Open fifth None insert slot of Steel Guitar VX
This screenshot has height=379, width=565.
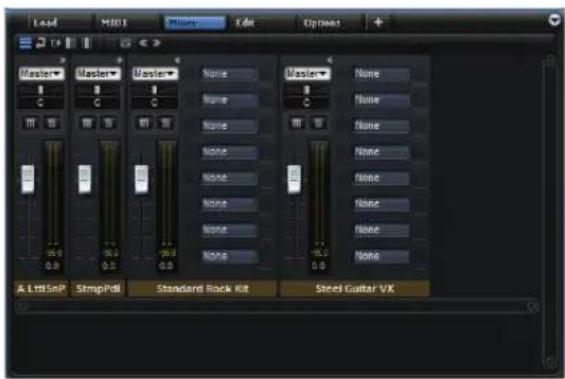[x=381, y=178]
